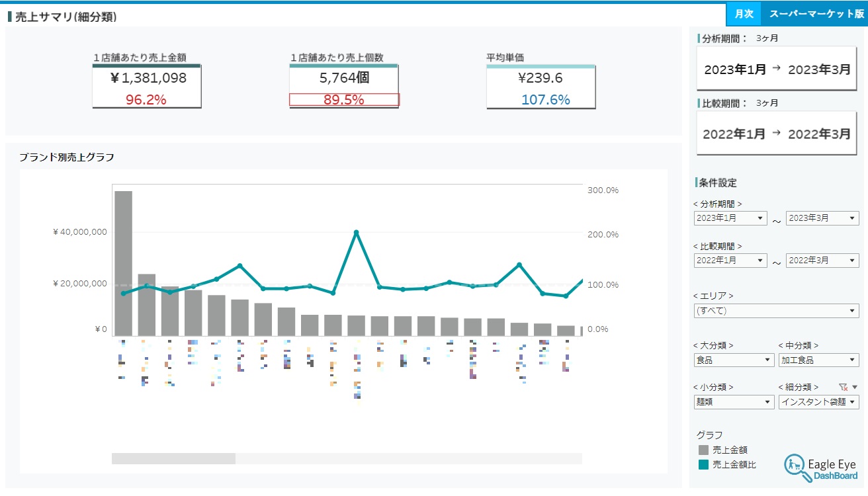Open the analysis period start 2023年1月 dropdown
The width and height of the screenshot is (868, 496).
[730, 218]
